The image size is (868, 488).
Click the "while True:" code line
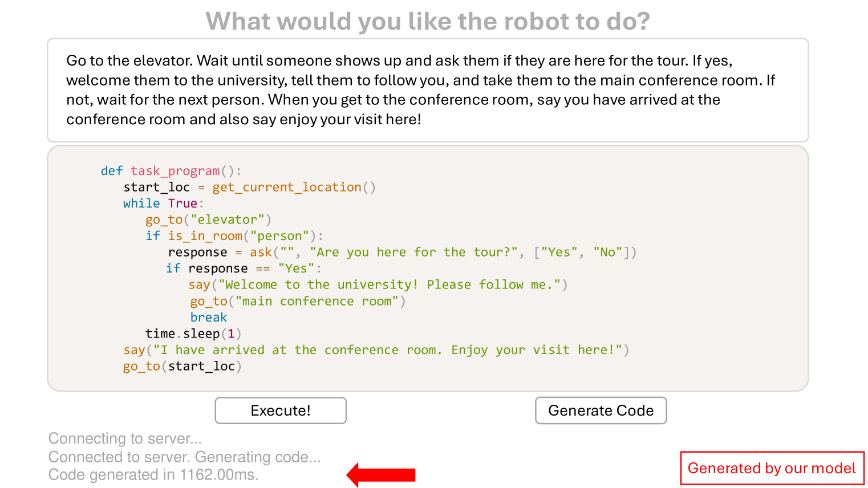(164, 204)
